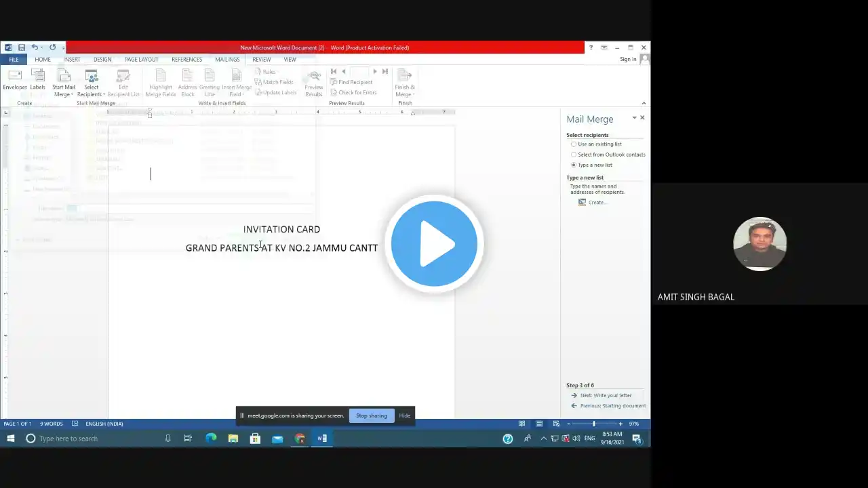Click the zoom slider handle
The height and width of the screenshot is (488, 868).
(x=593, y=424)
